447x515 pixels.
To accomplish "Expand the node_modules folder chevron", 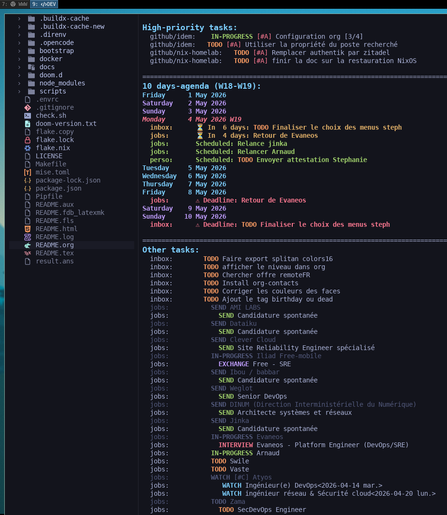I will click(x=19, y=83).
